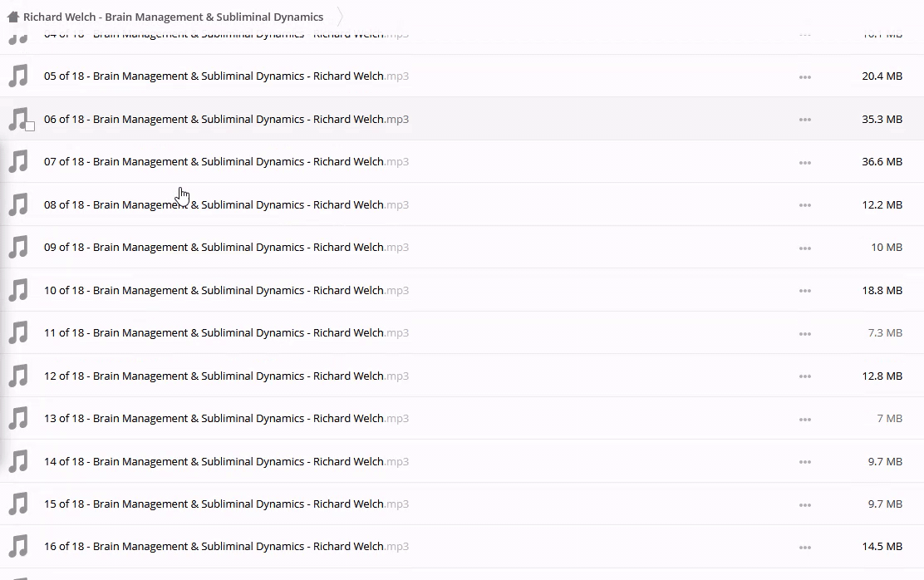This screenshot has height=580, width=924.
Task: Click music note icon for track 07
Action: (x=17, y=162)
